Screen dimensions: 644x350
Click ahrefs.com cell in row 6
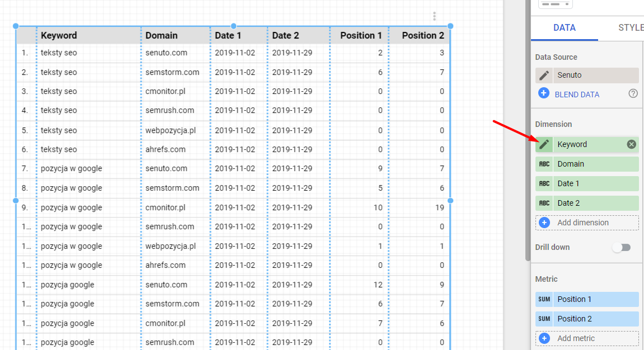[x=165, y=149]
